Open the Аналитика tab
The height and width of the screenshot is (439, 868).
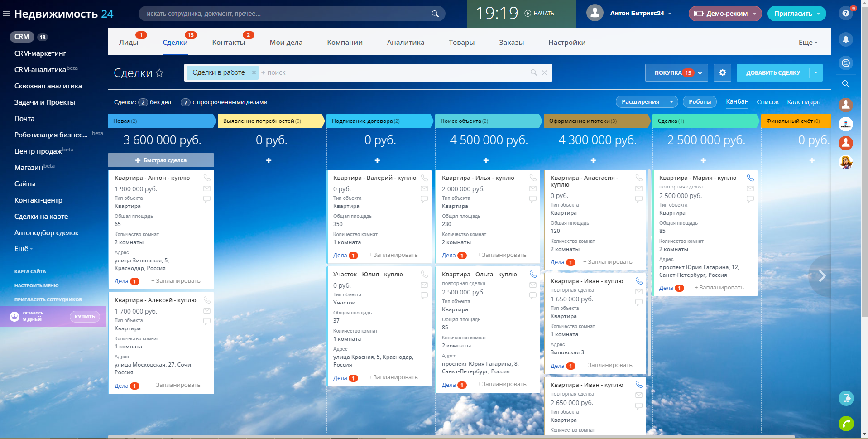tap(406, 43)
